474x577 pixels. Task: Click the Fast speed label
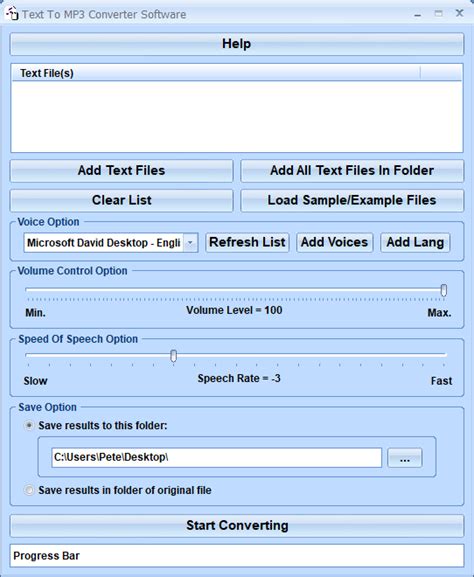pyautogui.click(x=441, y=381)
